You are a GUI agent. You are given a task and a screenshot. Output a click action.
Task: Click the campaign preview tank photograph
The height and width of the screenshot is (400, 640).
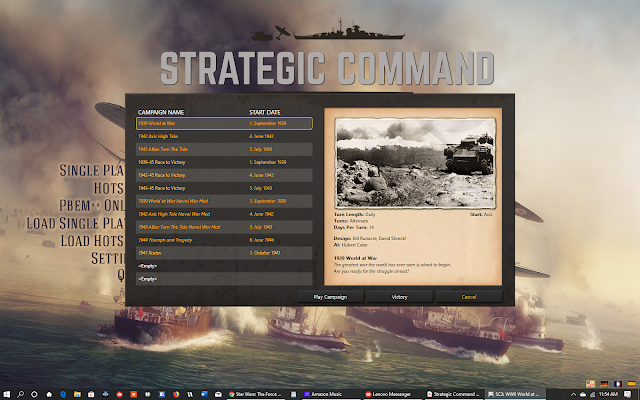415,163
